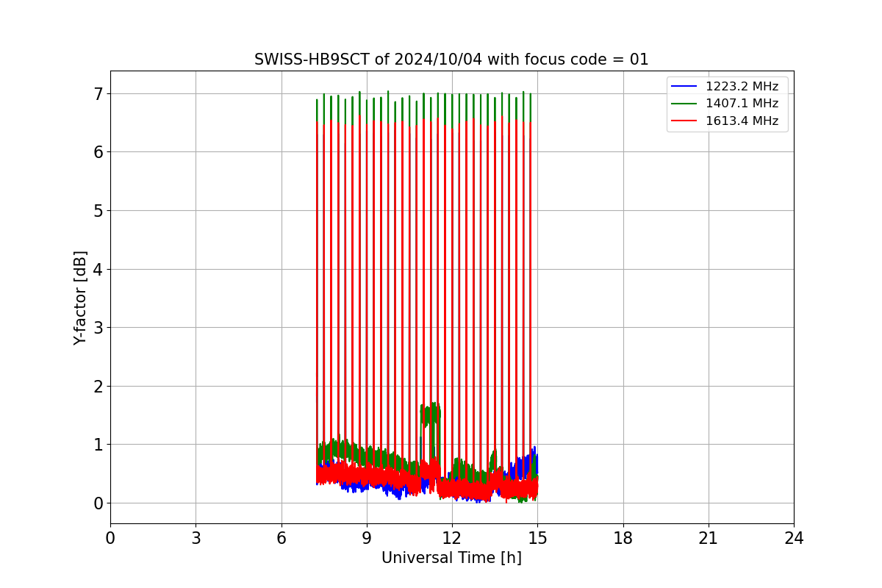The width and height of the screenshot is (882, 588).
Task: Click the 'Y-factor [dB]' axis label
Action: (80, 298)
